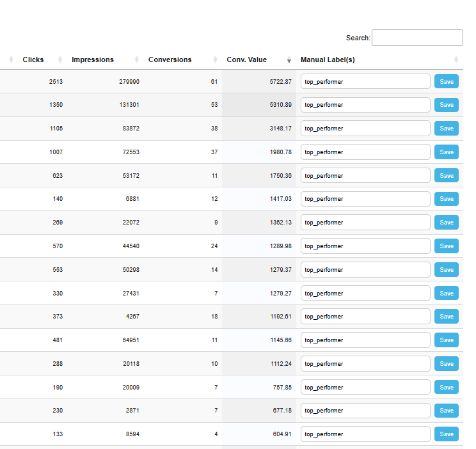The width and height of the screenshot is (476, 449).
Task: Click the sort arrows next to Conversions
Action: 214,59
